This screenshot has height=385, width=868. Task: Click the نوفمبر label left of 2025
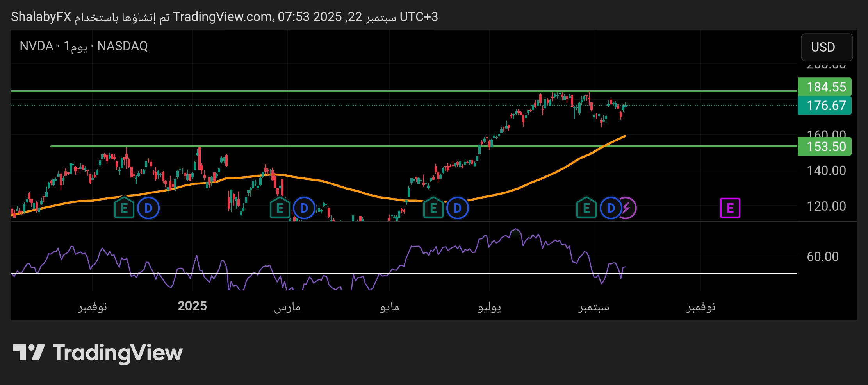[93, 307]
